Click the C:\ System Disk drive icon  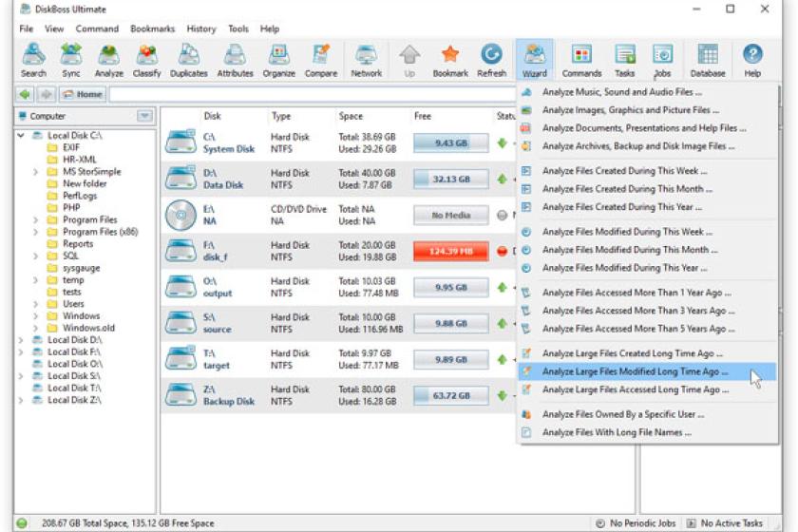tap(180, 142)
